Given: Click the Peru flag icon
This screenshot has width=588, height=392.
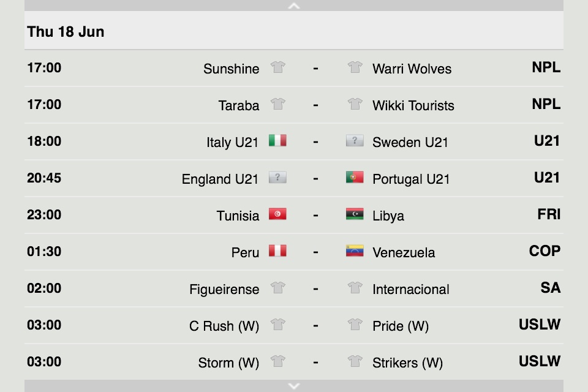Looking at the screenshot, I should (x=277, y=251).
